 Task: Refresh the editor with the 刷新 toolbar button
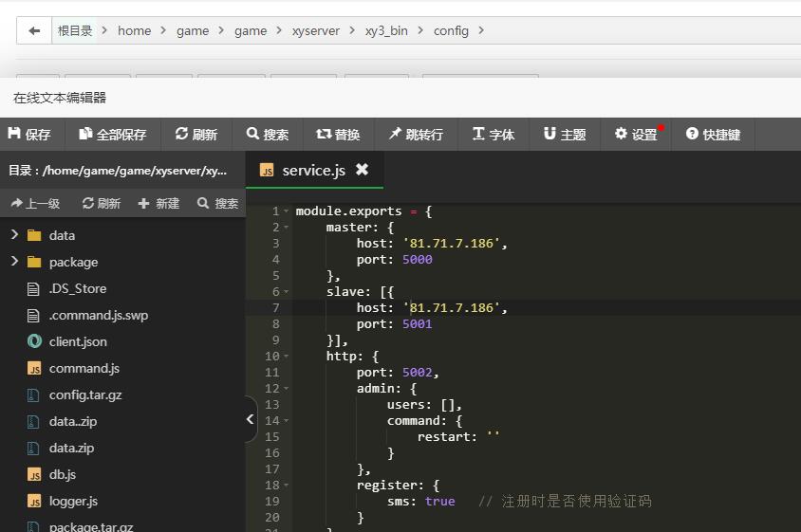pos(196,135)
